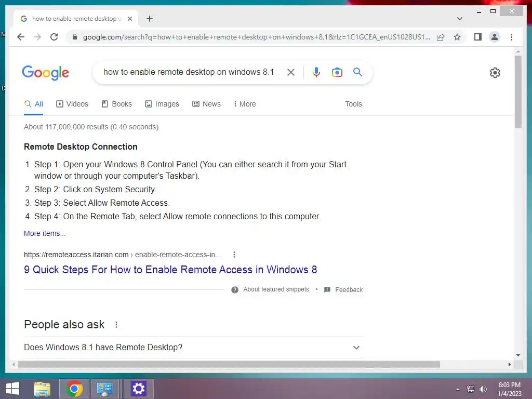Click inside the Google search box

[188, 72]
